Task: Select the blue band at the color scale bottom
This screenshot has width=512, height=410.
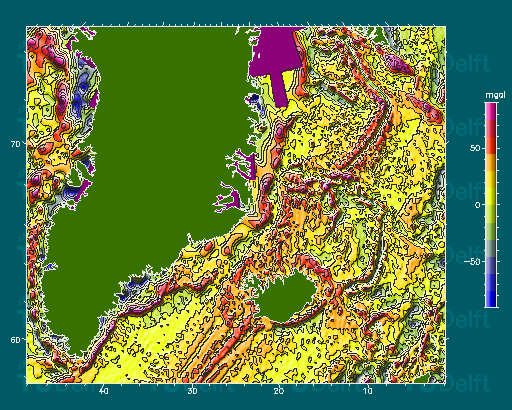Action: pos(491,299)
